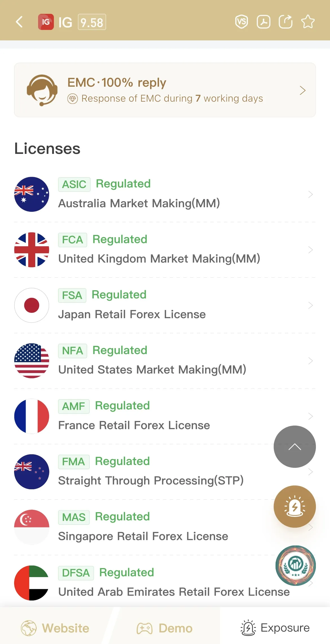Open FCA United Kingdom license chevron
The width and height of the screenshot is (330, 644).
311,250
